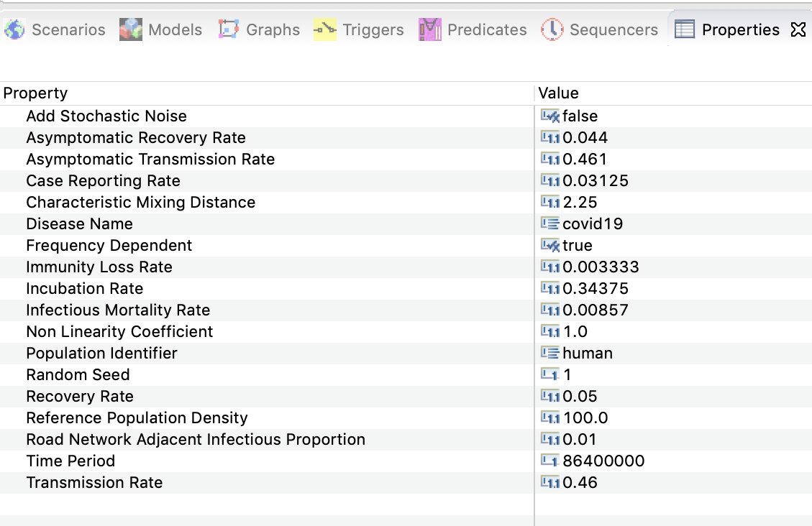Viewport: 812px width, 526px height.
Task: Edit the covid19 value
Action: point(593,224)
